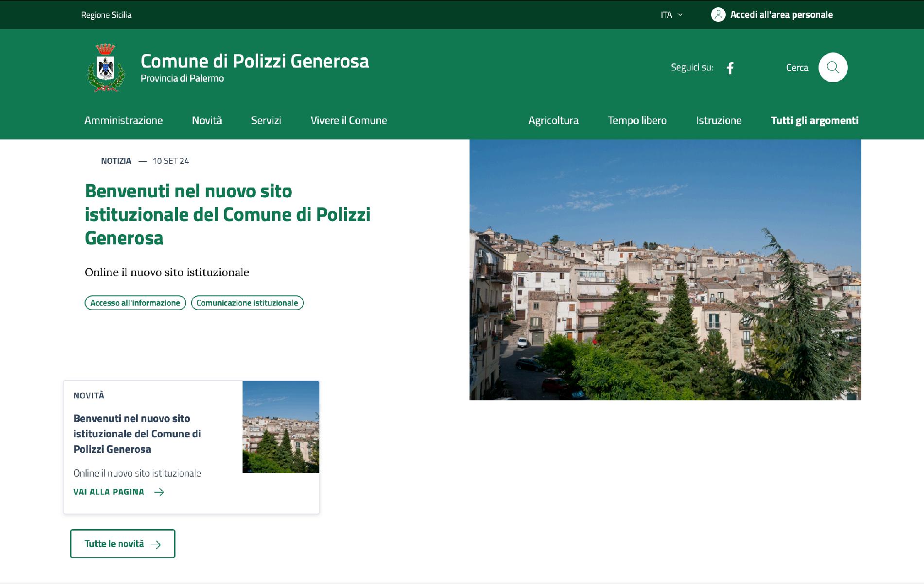Go to the Servizi menu item
This screenshot has width=924, height=584.
[266, 120]
